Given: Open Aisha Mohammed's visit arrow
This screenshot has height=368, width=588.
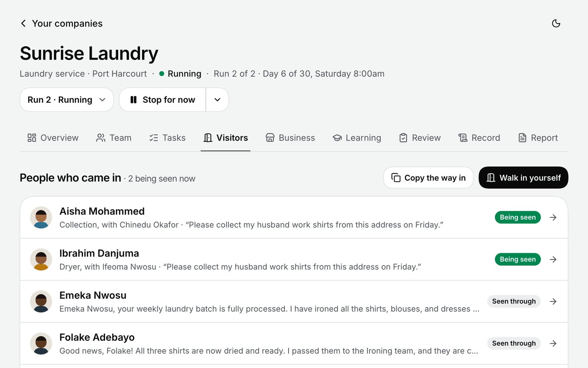Looking at the screenshot, I should pos(553,217).
